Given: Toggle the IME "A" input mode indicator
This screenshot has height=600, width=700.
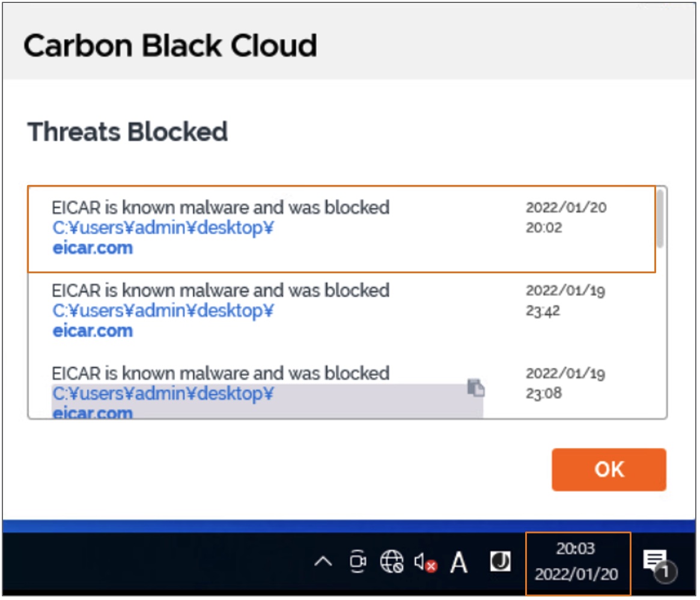Looking at the screenshot, I should pos(459,563).
